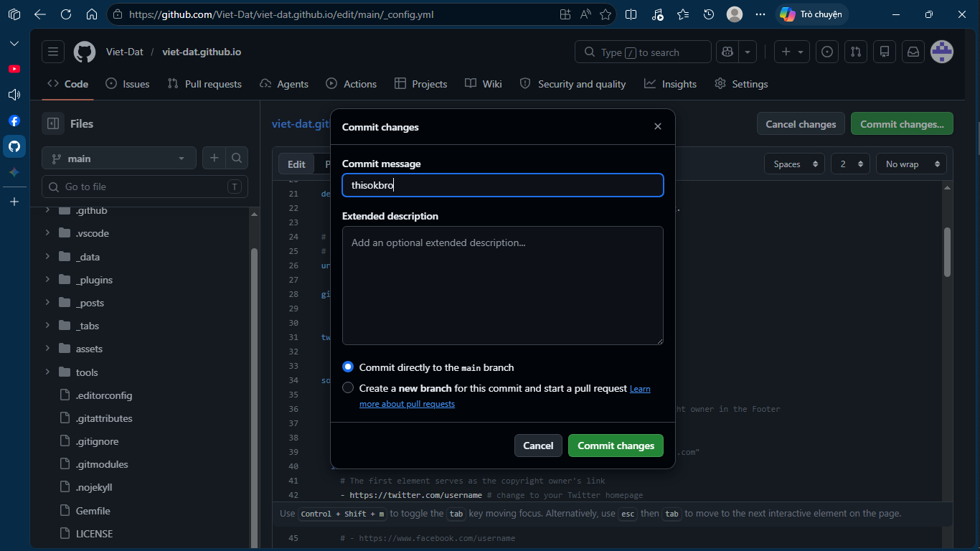Screen dimensions: 980x551
Task: Collapse the Files side panel
Action: 53,123
